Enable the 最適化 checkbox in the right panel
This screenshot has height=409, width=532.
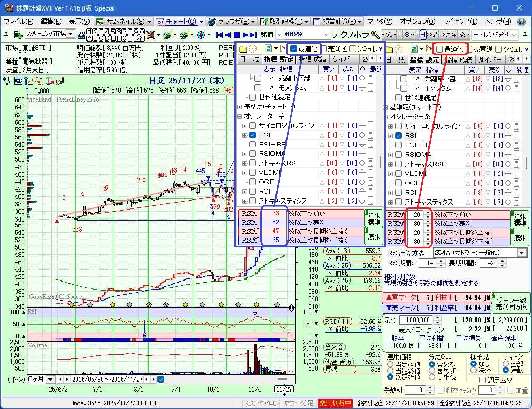click(x=439, y=49)
